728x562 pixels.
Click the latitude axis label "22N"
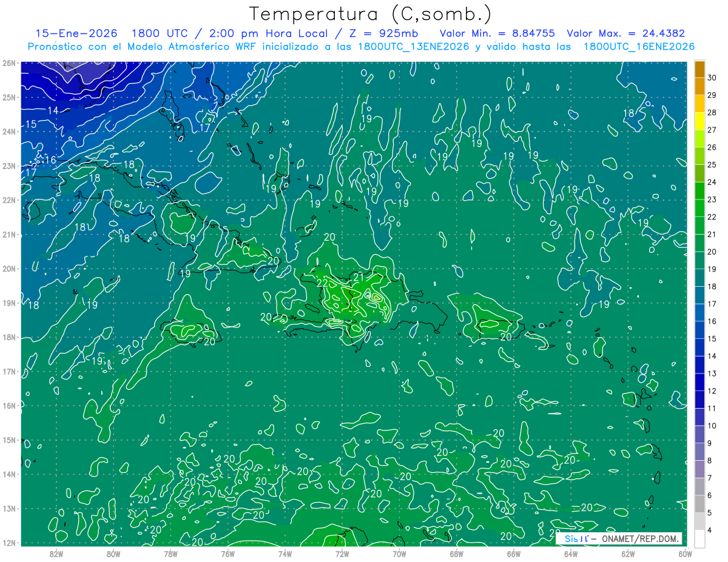click(8, 200)
